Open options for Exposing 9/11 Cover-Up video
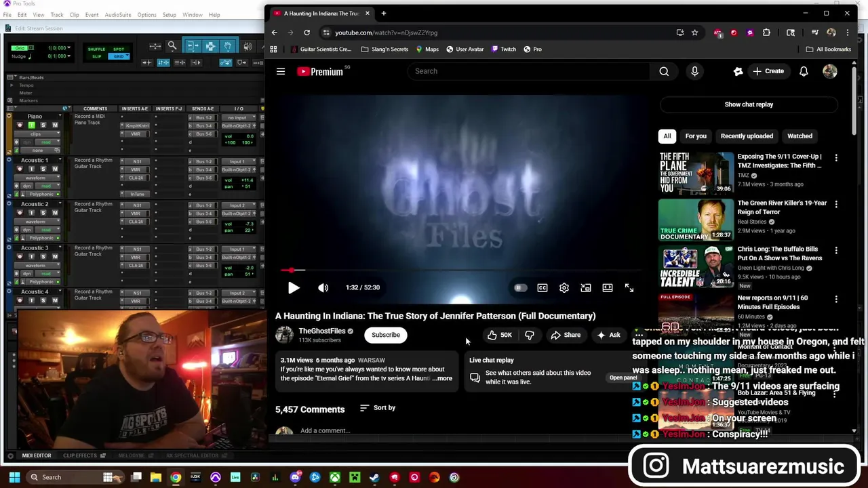Viewport: 868px width, 488px height. pyautogui.click(x=836, y=157)
